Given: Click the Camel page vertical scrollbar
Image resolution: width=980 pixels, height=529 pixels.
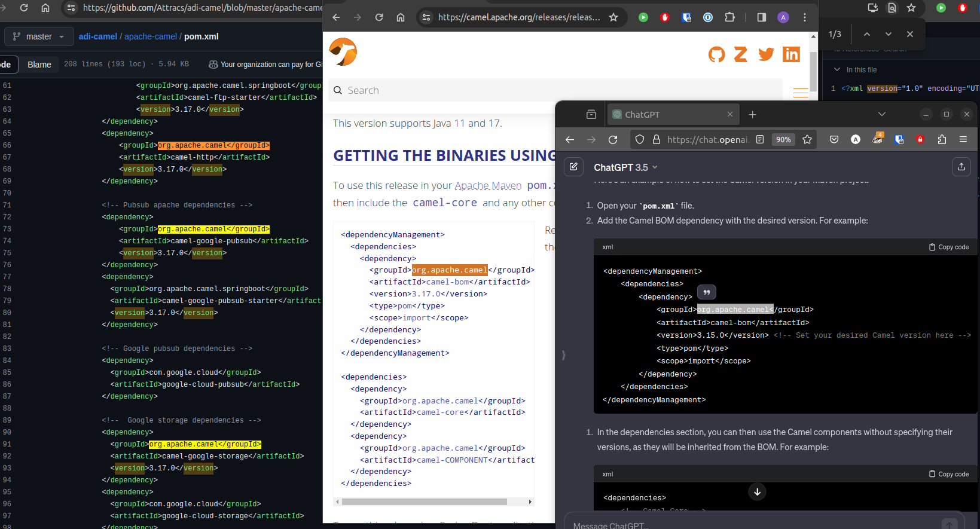Looking at the screenshot, I should [813, 72].
